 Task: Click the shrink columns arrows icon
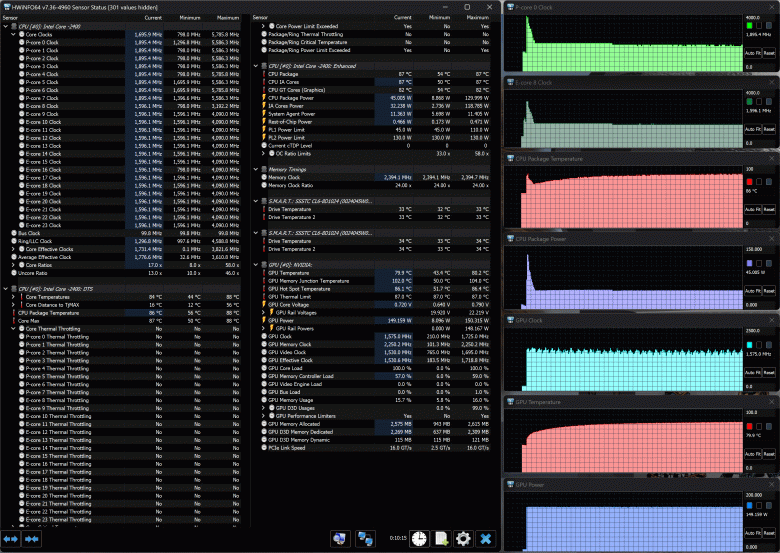pos(31,539)
